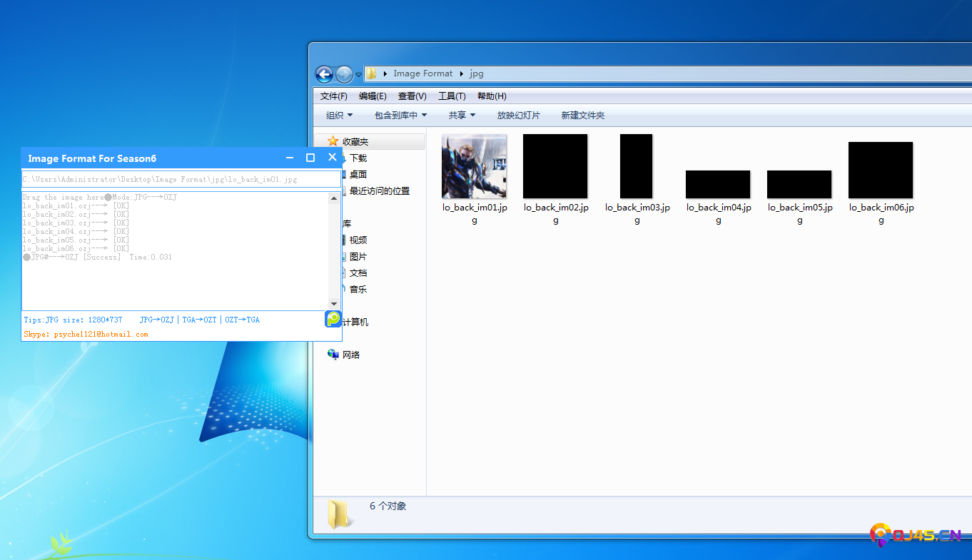Select 最近访问的位置 in navigation pane
Screen dimensions: 972x560
pyautogui.click(x=380, y=190)
